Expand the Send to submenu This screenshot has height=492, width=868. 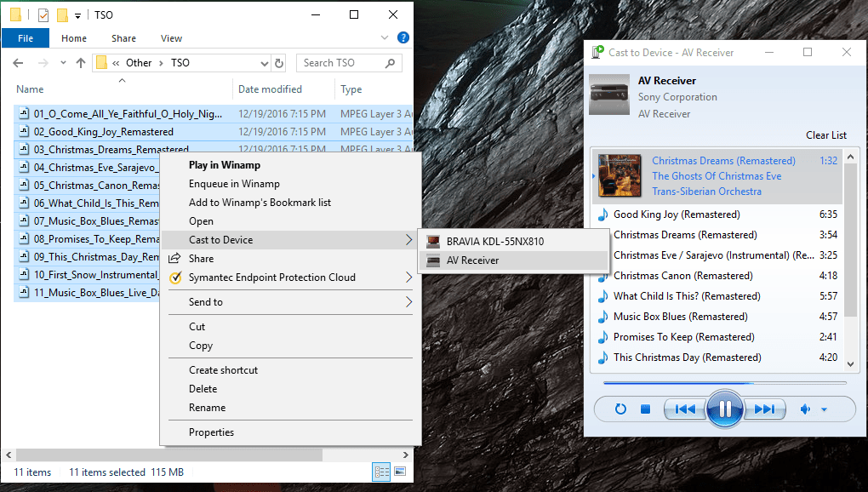coord(291,301)
